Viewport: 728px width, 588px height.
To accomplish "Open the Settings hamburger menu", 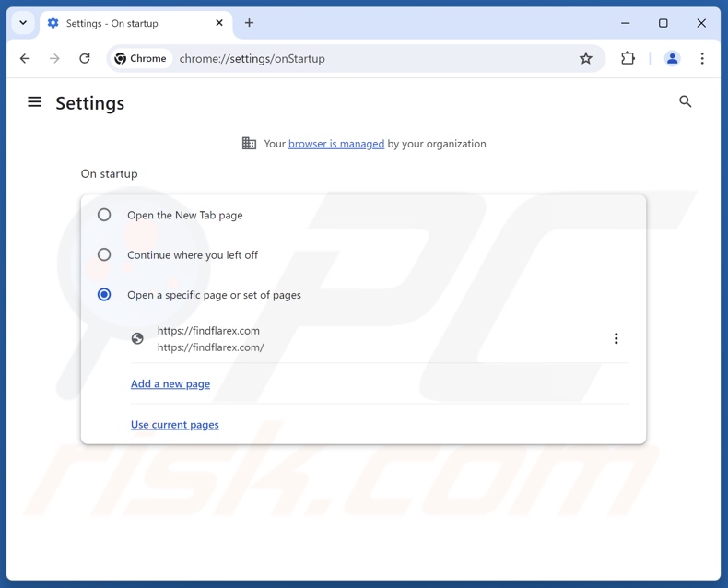I will (x=35, y=102).
